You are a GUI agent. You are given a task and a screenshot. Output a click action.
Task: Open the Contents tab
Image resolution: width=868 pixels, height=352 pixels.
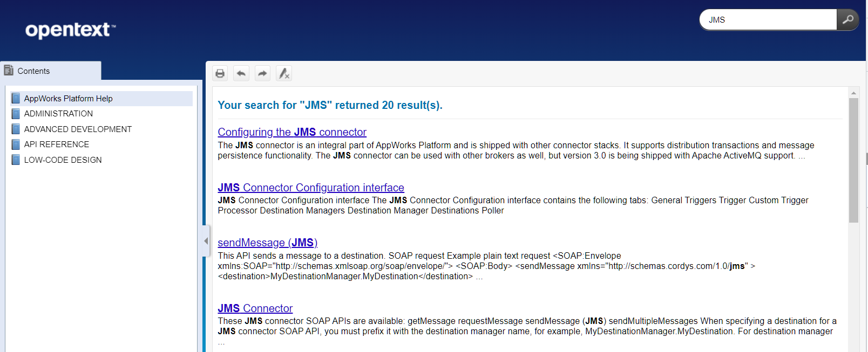coord(33,71)
